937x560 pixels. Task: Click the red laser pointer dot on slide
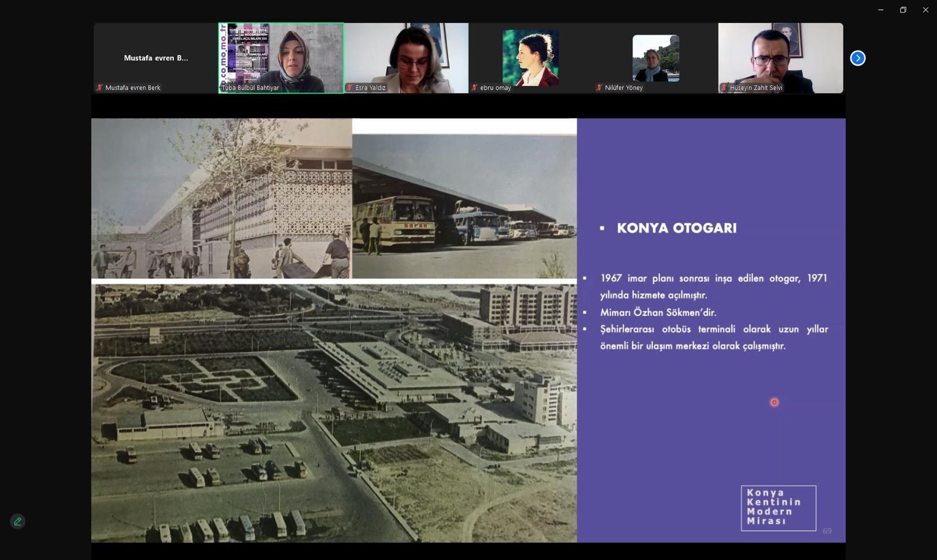pos(774,402)
